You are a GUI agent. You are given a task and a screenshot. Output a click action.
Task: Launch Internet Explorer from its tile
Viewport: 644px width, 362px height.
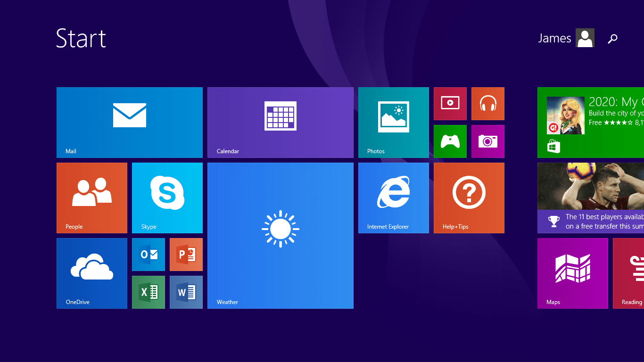click(393, 198)
